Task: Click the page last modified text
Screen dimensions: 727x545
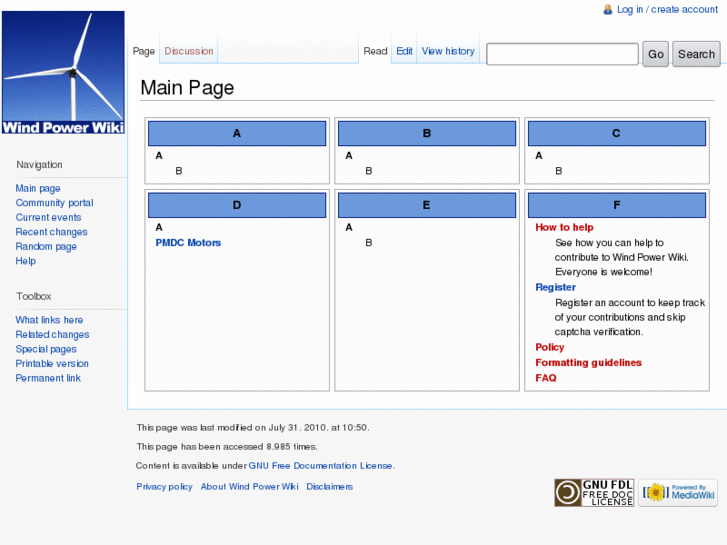Action: tap(253, 428)
